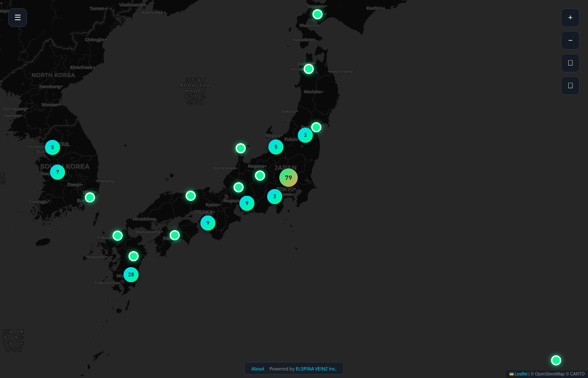
Task: Zoom in with the plus button
Action: 570,18
